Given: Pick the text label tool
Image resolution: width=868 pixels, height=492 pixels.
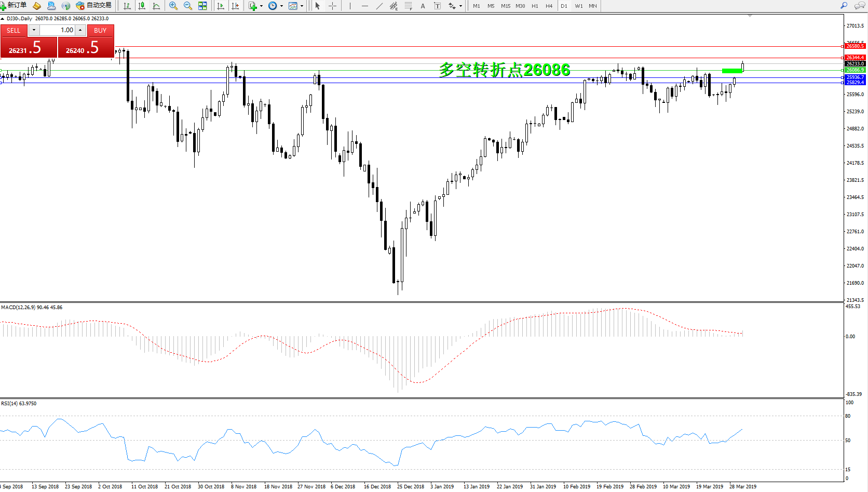Looking at the screenshot, I should coord(423,6).
